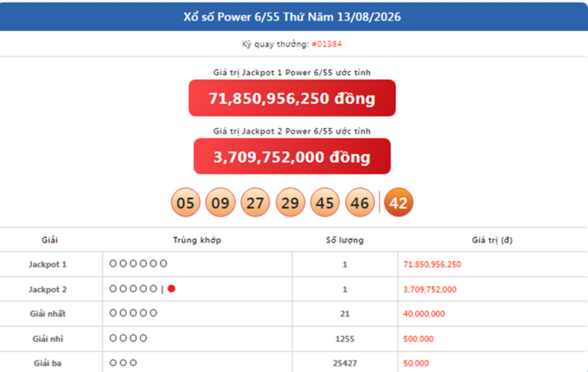This screenshot has width=588, height=372.
Task: Click the four circles in Giải nhì row
Action: 128,339
